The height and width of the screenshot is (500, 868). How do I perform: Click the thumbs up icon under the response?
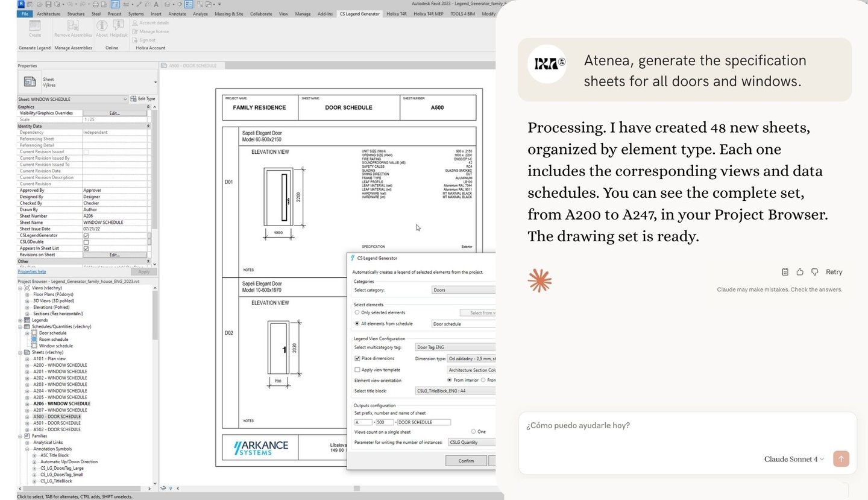tap(800, 272)
